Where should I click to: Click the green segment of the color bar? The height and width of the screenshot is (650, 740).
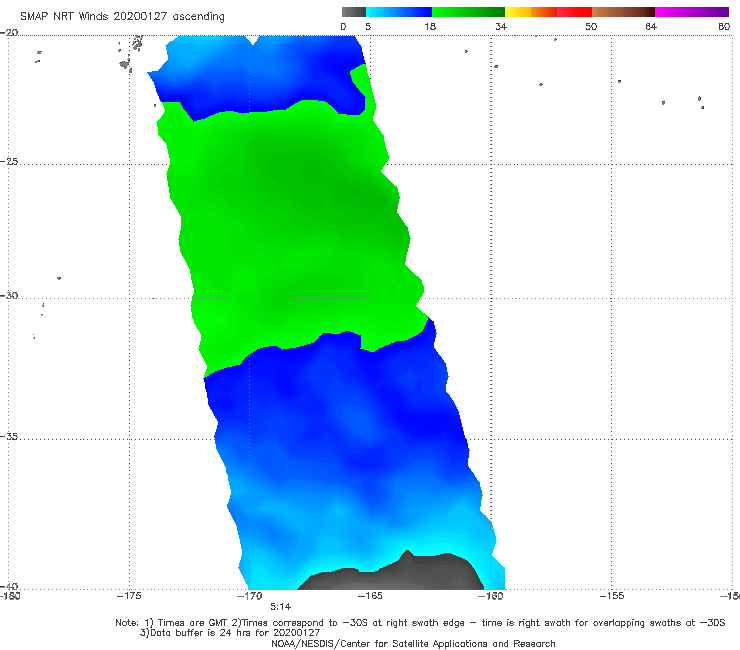(468, 12)
